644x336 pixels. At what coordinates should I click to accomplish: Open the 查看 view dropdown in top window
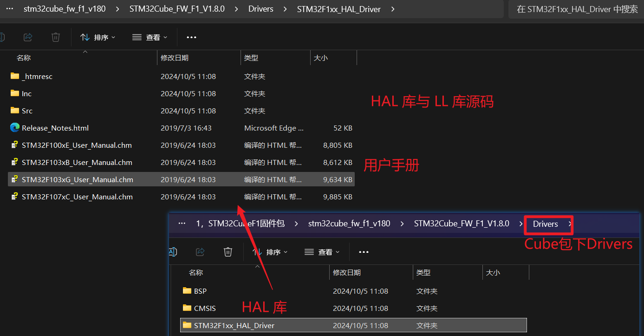tap(150, 37)
